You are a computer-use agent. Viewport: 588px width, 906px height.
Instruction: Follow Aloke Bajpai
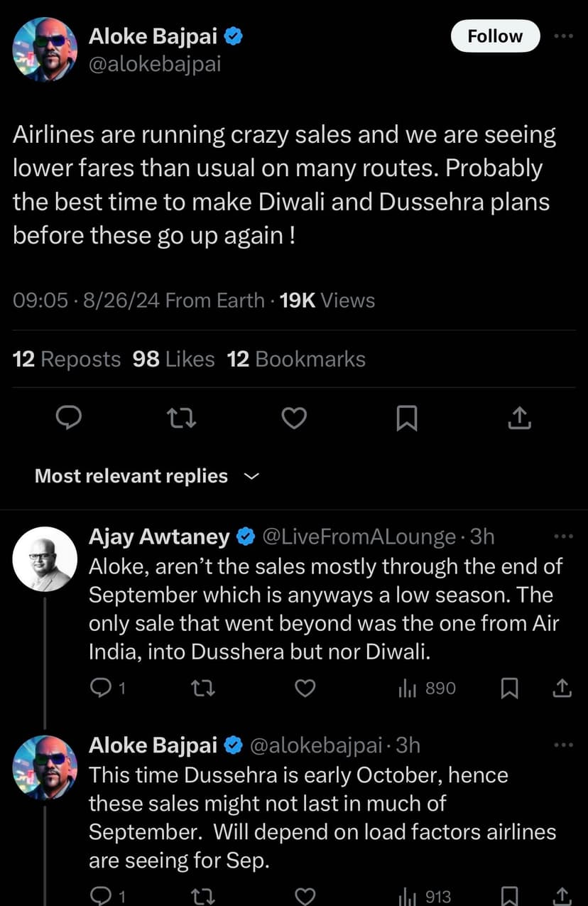coord(495,36)
